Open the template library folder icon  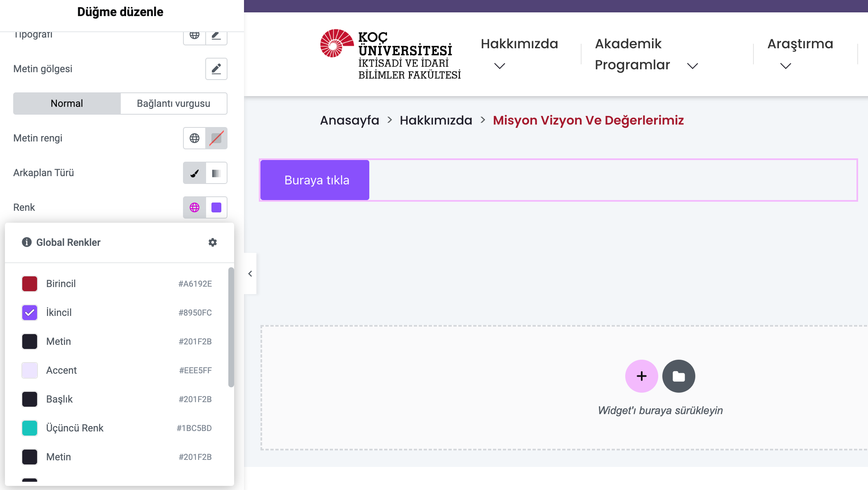coord(678,376)
